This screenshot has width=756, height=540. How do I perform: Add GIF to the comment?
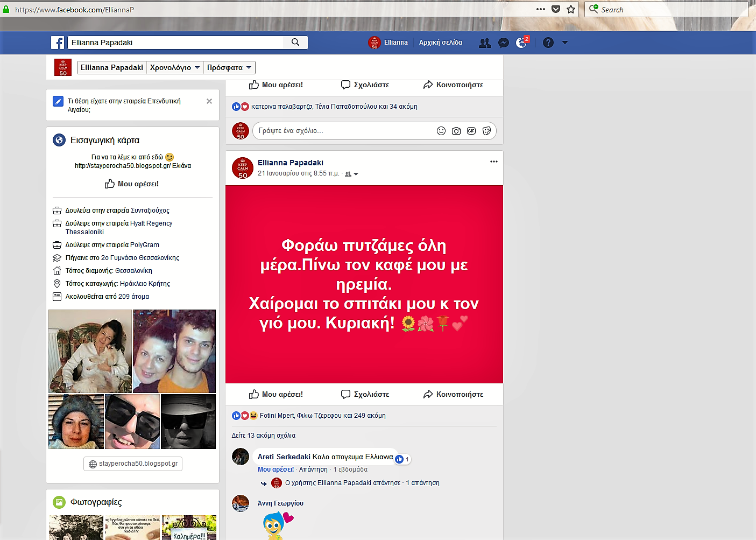pos(471,131)
